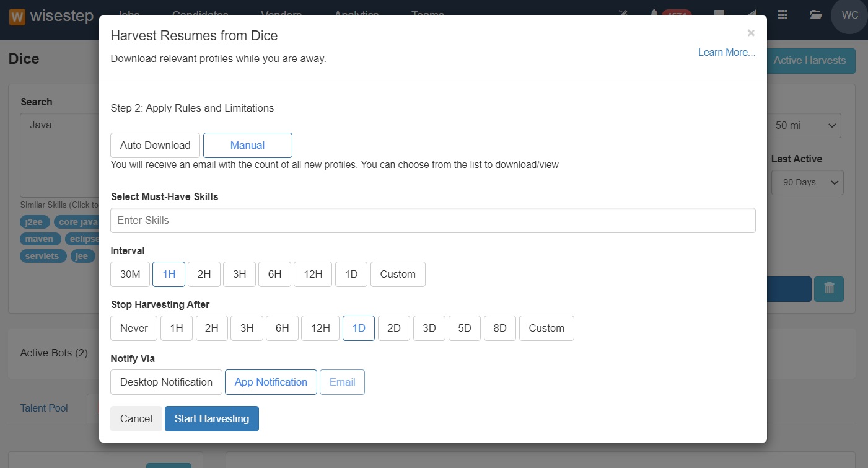Click the core java skill tag
The height and width of the screenshot is (468, 868).
[x=77, y=222]
